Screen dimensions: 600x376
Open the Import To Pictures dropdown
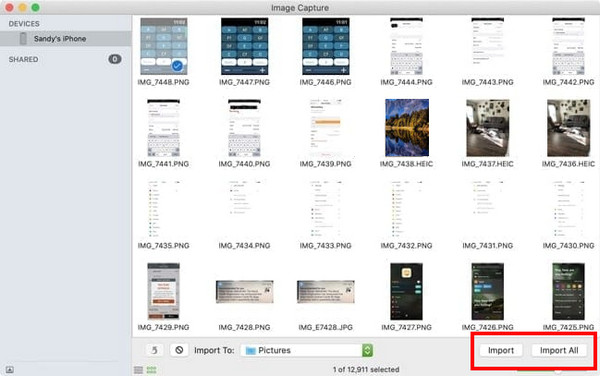(x=307, y=350)
